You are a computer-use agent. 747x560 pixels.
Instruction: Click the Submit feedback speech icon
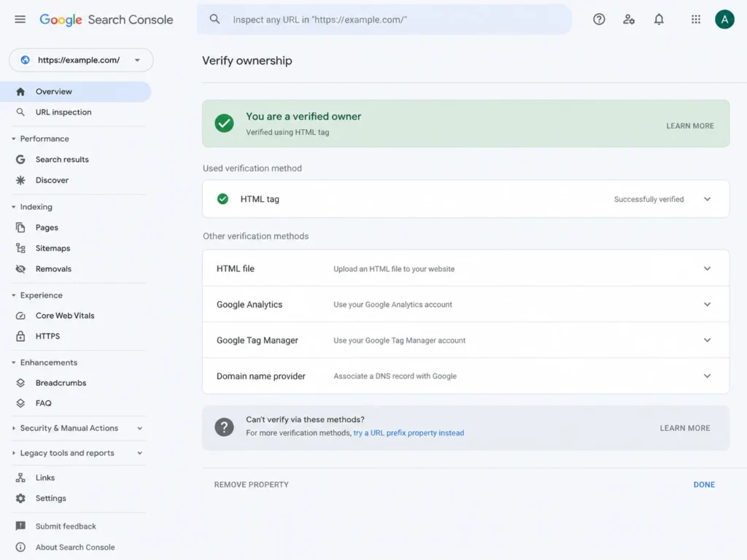point(20,526)
